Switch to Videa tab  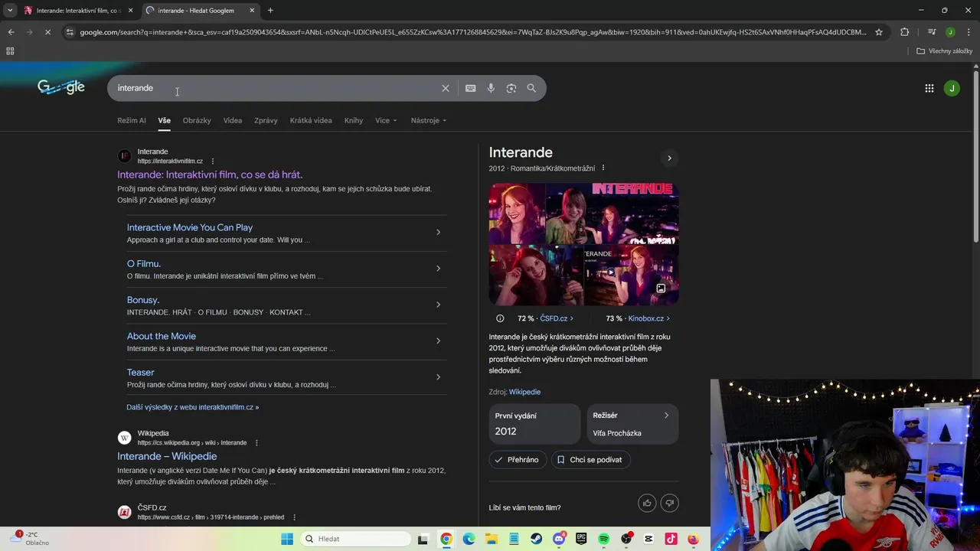[x=233, y=120]
